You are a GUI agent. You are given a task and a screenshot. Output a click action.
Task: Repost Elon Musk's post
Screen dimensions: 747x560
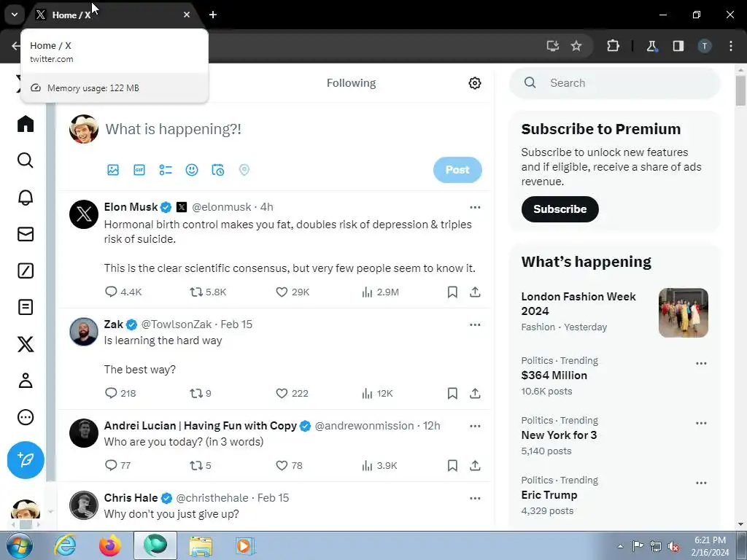pos(208,292)
